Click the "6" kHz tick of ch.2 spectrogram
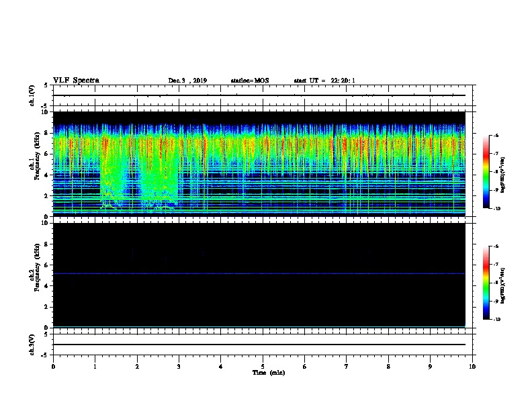This screenshot has width=532, height=411. pos(46,265)
